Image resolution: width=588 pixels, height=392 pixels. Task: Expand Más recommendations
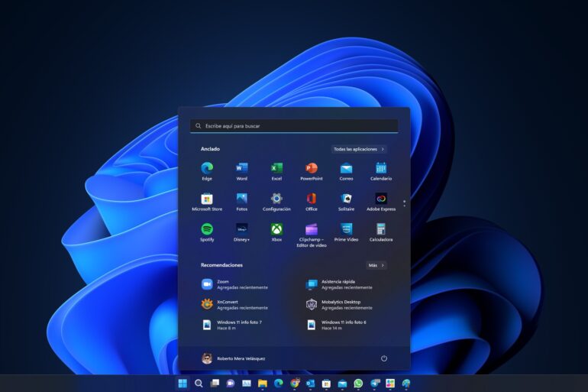(x=376, y=265)
